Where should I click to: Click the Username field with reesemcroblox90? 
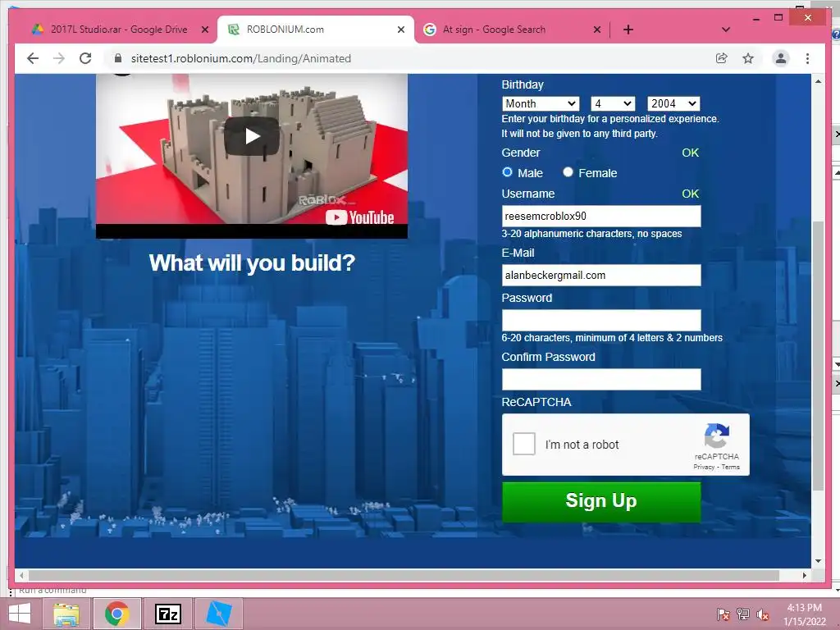(x=601, y=216)
